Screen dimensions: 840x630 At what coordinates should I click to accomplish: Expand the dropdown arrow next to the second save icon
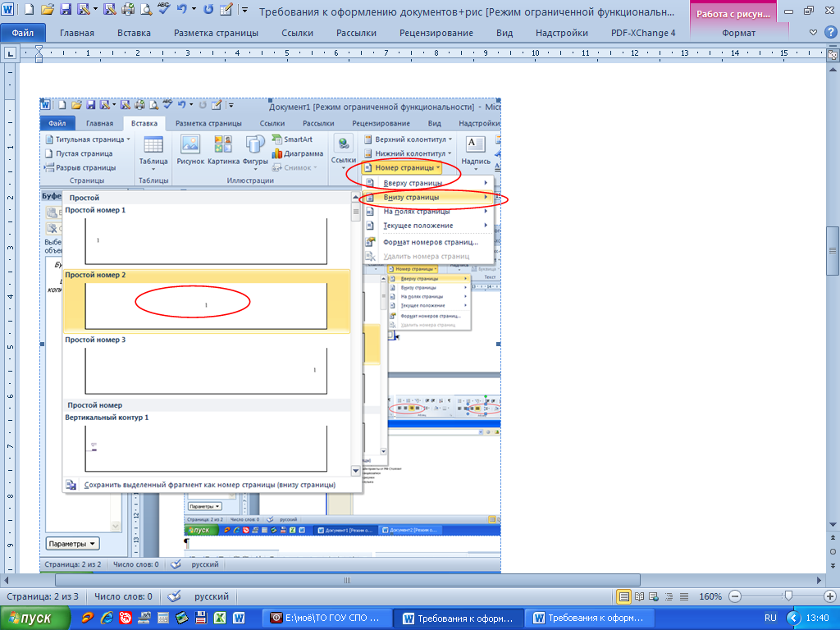click(95, 10)
